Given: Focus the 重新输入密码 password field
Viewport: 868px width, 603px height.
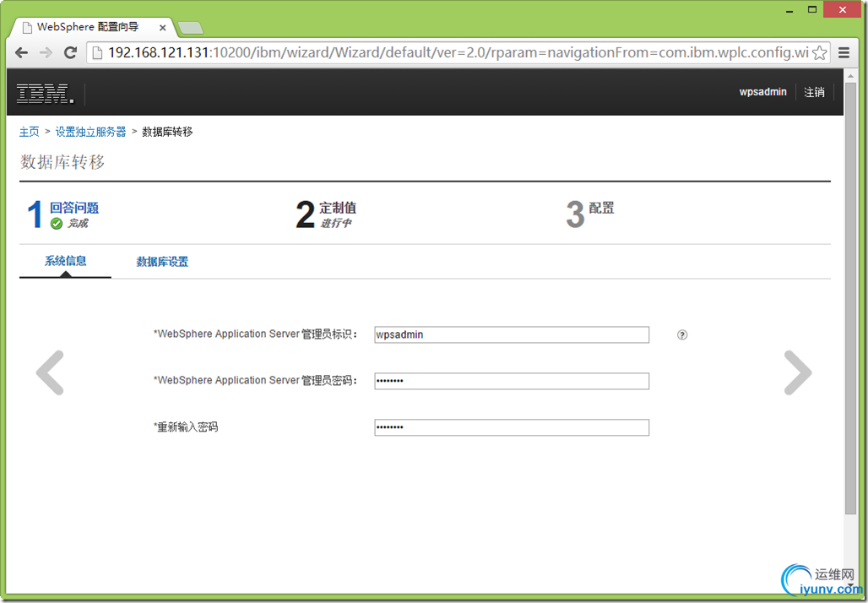Looking at the screenshot, I should 512,427.
